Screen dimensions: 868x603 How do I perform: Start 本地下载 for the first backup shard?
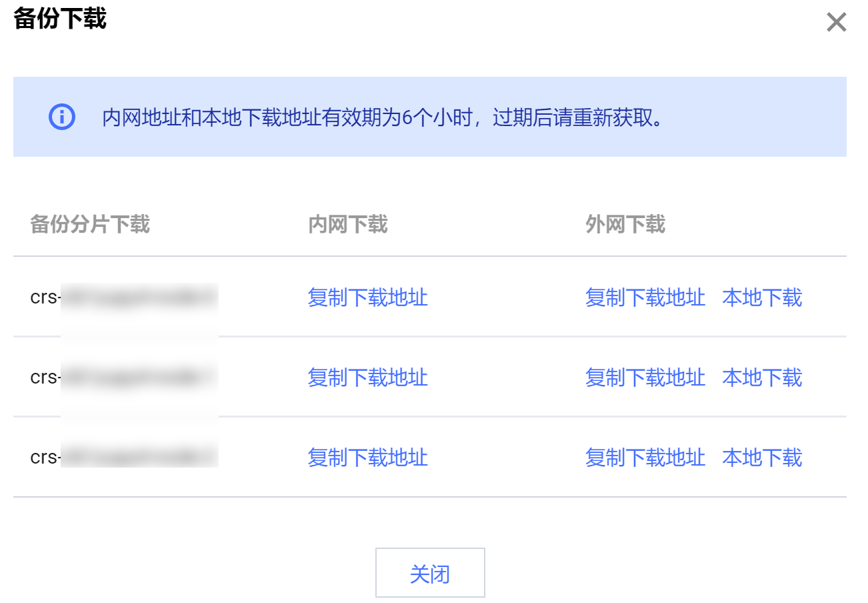762,297
